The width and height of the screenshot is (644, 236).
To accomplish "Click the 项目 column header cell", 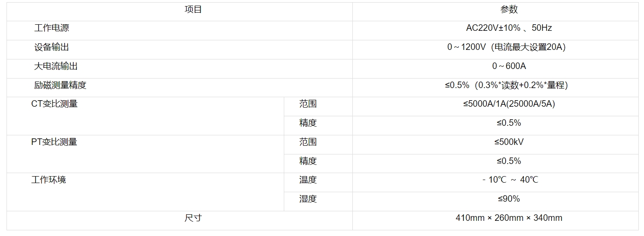I will coord(193,10).
